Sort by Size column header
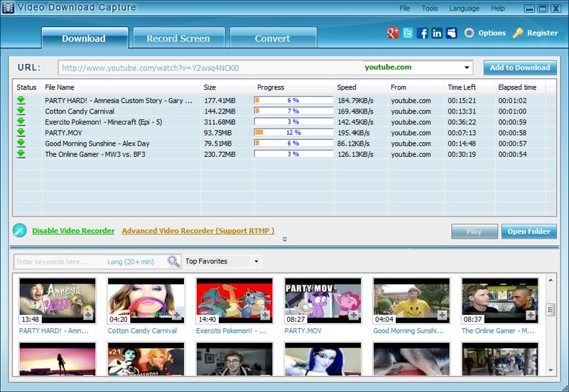The height and width of the screenshot is (392, 569). click(x=227, y=87)
